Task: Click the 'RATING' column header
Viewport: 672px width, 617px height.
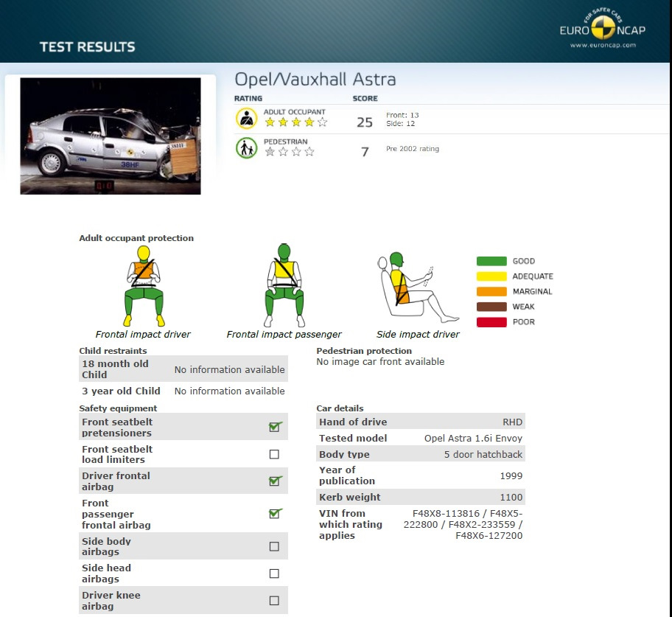Action: (x=248, y=99)
